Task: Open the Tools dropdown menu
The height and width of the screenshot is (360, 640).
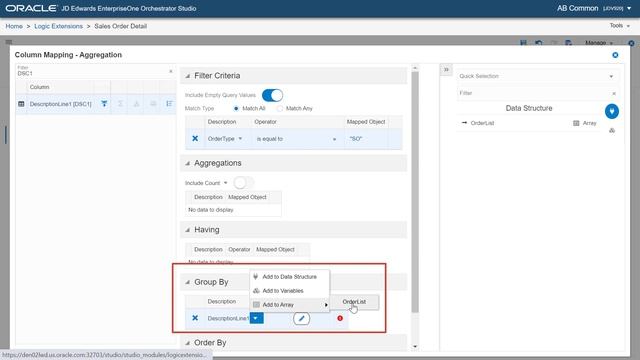Action: tap(620, 25)
